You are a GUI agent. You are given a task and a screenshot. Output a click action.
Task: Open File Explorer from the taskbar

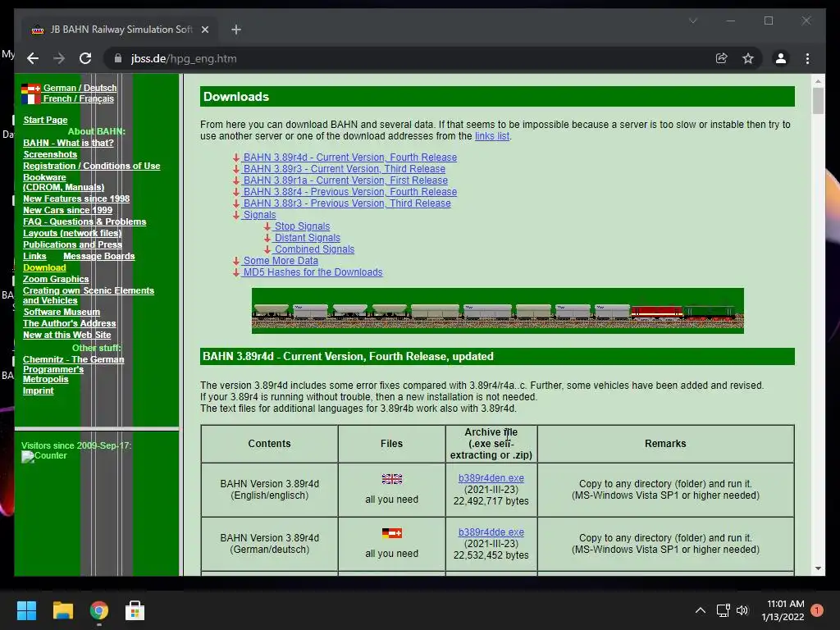tap(62, 610)
